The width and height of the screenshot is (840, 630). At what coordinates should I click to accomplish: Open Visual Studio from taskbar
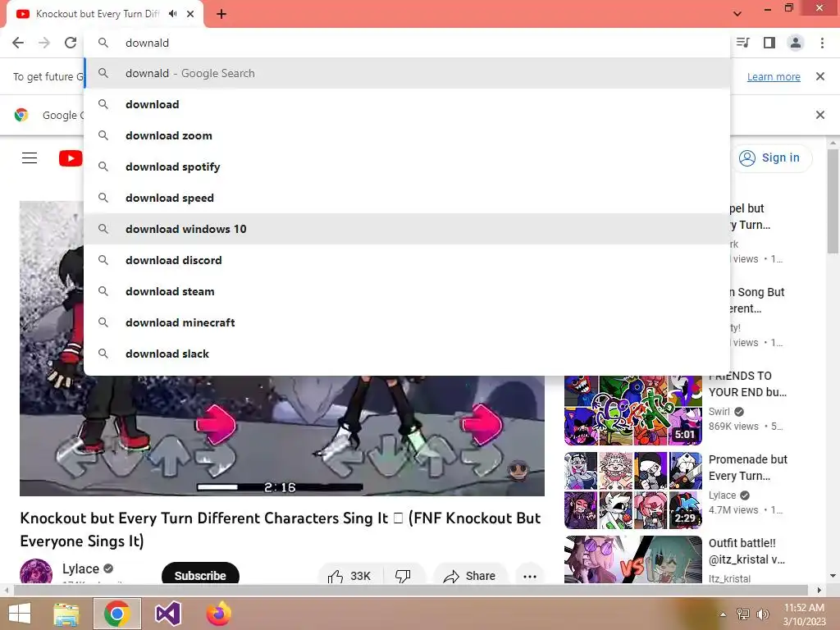(168, 614)
